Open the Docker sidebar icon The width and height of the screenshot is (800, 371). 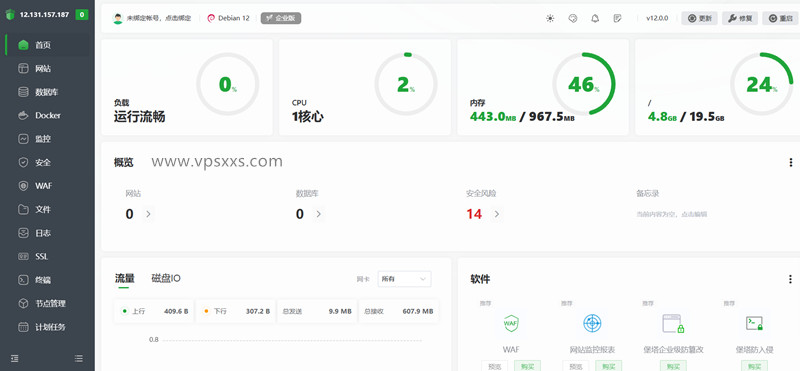pyautogui.click(x=23, y=115)
